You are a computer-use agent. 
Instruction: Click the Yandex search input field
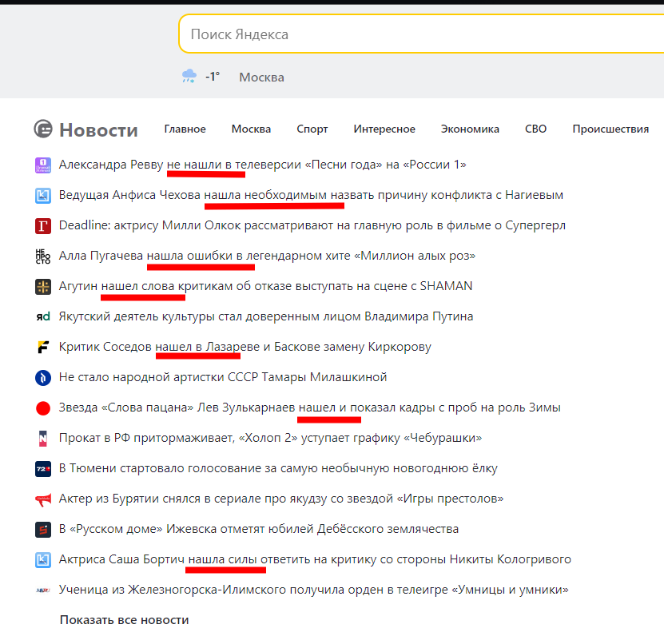[421, 34]
